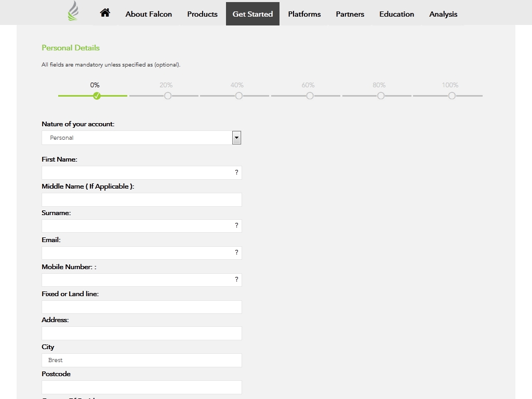Image resolution: width=532 pixels, height=399 pixels.
Task: Go to the home icon page
Action: click(105, 13)
